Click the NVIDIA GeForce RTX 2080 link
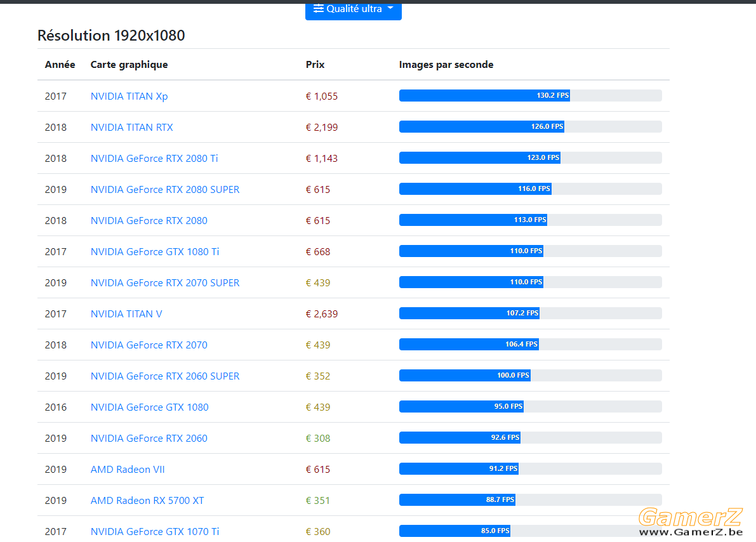The image size is (756, 542). (149, 220)
